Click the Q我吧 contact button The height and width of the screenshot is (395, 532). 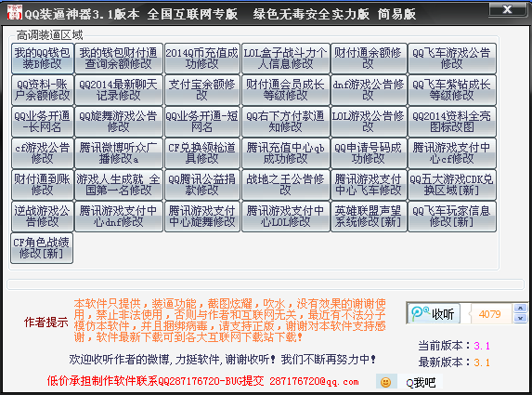click(x=421, y=382)
